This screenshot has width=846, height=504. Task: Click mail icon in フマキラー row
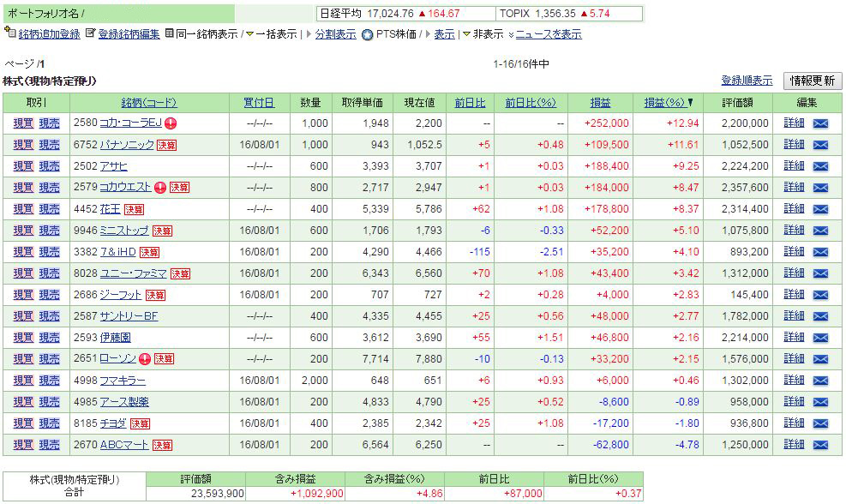point(820,381)
